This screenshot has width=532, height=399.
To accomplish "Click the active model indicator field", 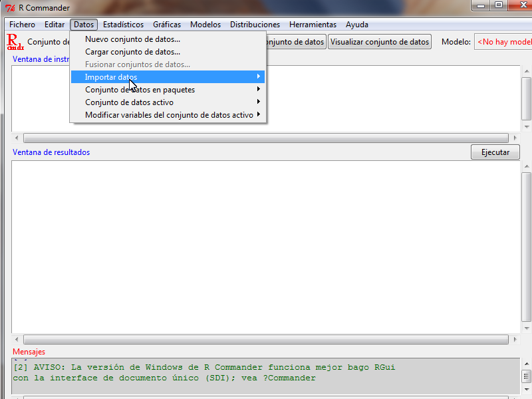I will click(503, 42).
